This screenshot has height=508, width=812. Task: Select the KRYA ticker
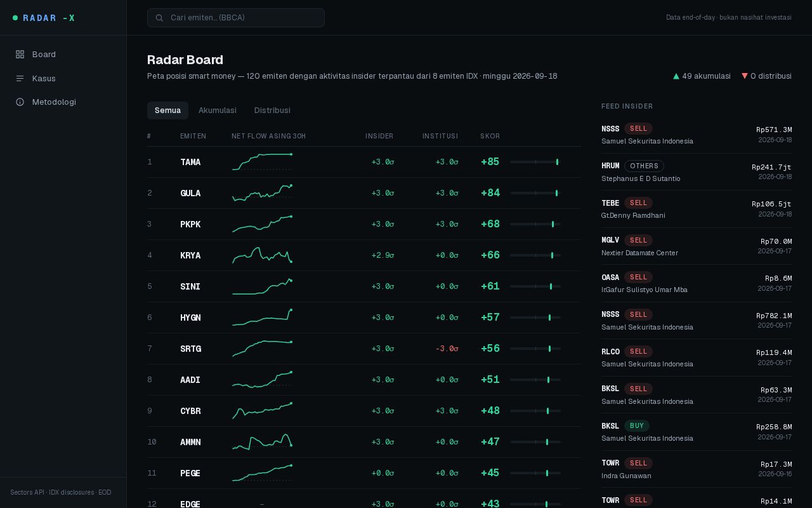[190, 255]
